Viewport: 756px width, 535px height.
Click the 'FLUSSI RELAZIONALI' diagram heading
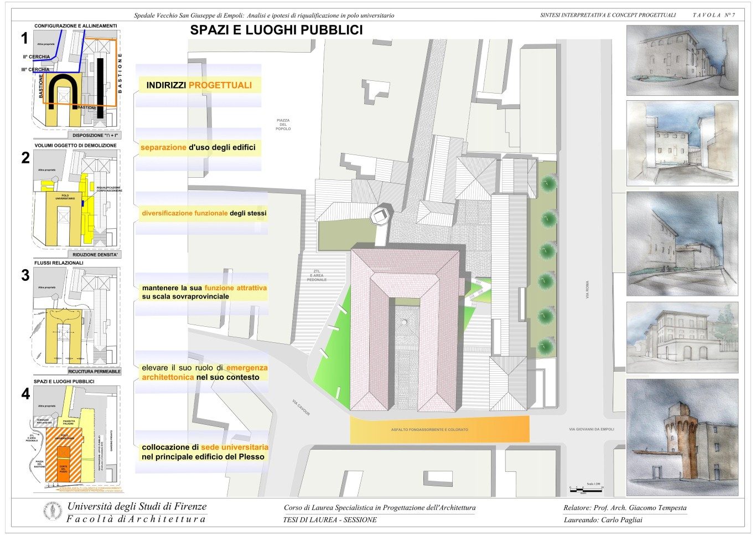(59, 263)
